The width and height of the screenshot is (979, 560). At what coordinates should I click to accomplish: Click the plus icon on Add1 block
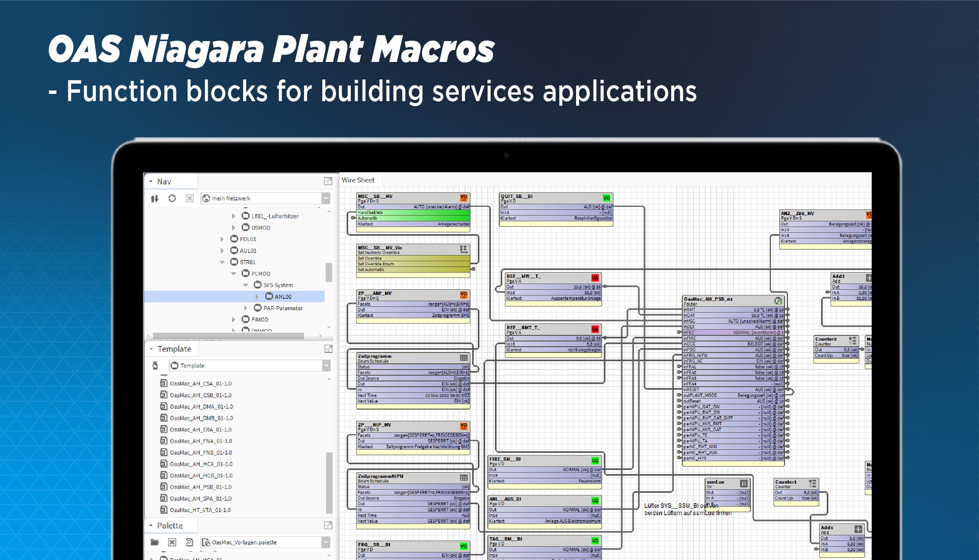tap(858, 529)
